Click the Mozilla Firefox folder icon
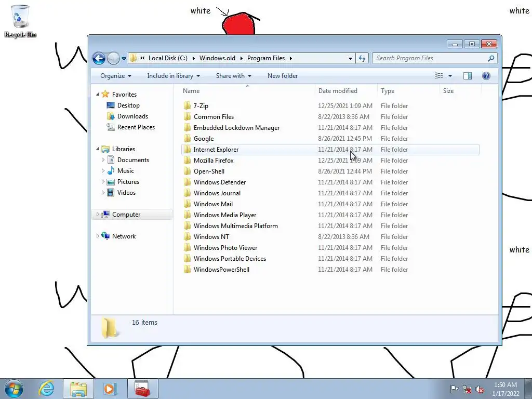 [x=187, y=160]
